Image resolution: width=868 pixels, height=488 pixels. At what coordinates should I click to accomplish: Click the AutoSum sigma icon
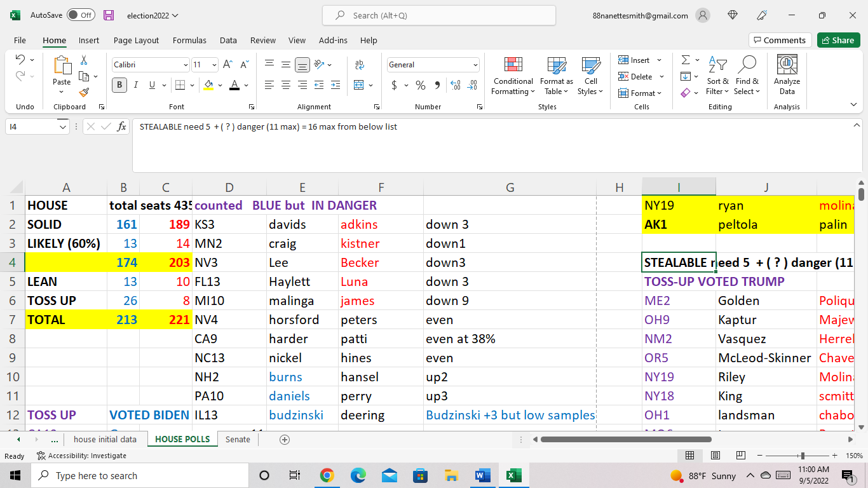point(686,60)
